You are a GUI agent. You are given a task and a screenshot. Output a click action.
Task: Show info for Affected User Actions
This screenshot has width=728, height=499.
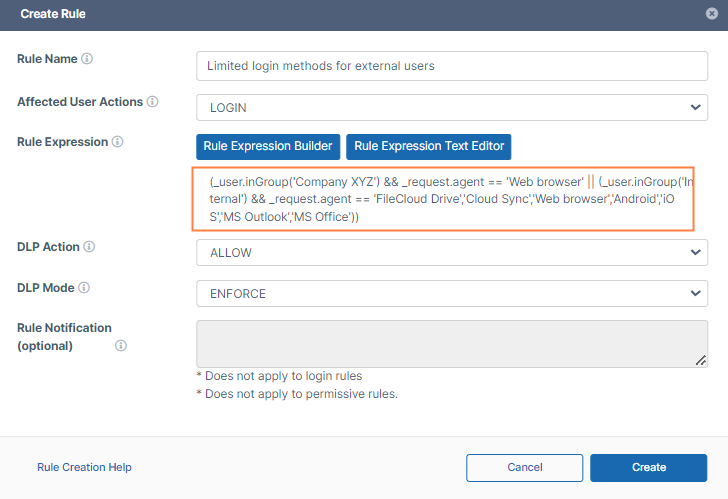[x=152, y=102]
